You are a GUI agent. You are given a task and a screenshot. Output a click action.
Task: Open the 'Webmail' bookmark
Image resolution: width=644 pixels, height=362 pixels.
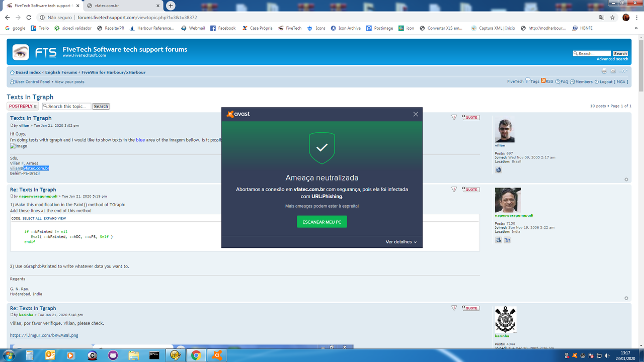193,28
